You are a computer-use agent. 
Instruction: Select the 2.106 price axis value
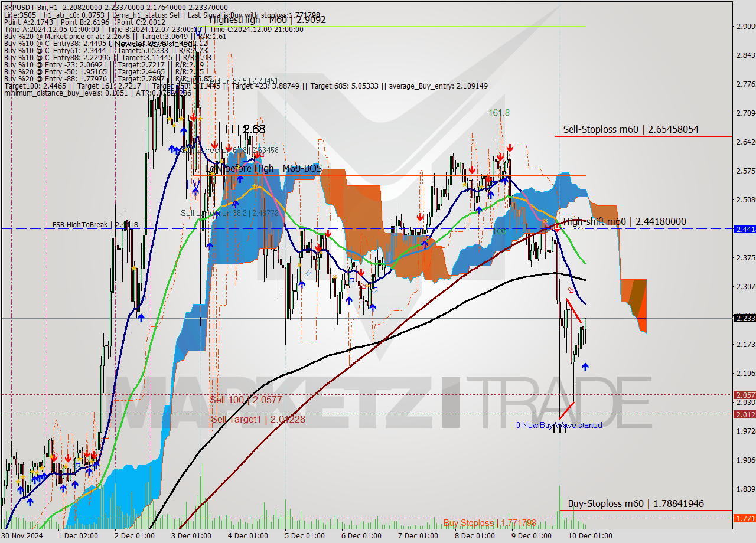pyautogui.click(x=745, y=373)
